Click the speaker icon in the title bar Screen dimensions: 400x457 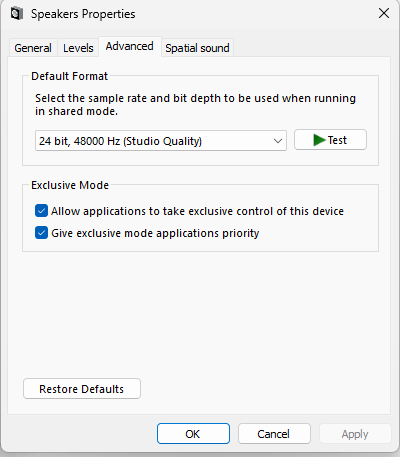click(17, 14)
